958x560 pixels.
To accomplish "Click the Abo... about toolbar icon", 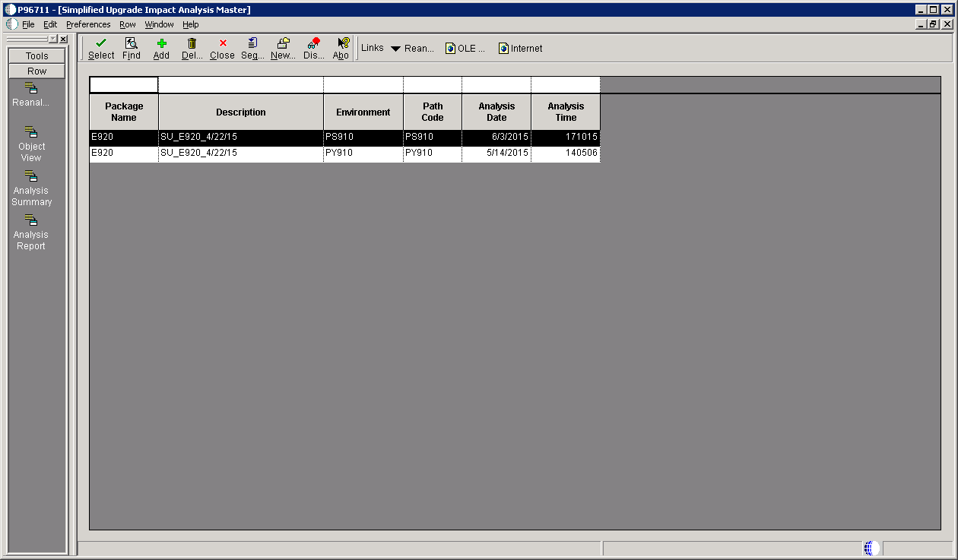I will tap(343, 43).
